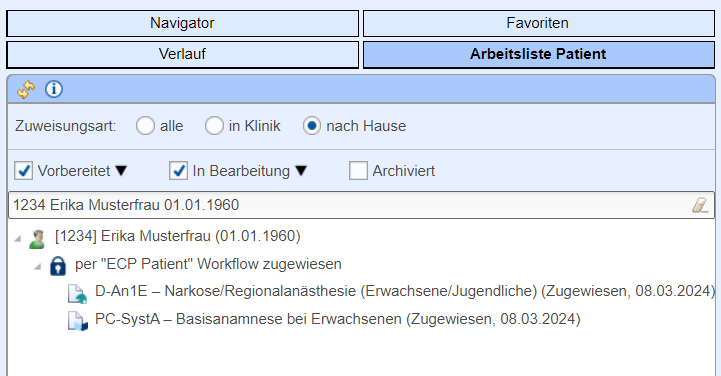This screenshot has height=376, width=721.
Task: Select the "alle" radio button
Action: pos(145,125)
